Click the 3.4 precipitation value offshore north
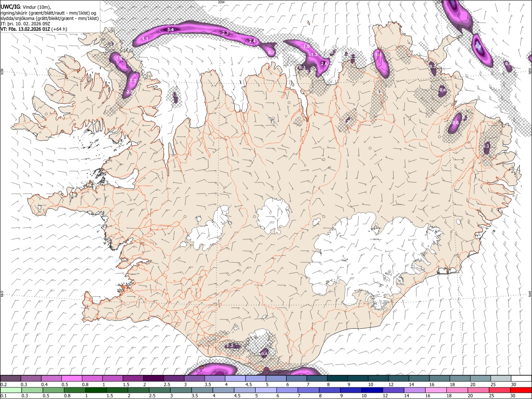This screenshot has width=532, height=399. [x=170, y=30]
